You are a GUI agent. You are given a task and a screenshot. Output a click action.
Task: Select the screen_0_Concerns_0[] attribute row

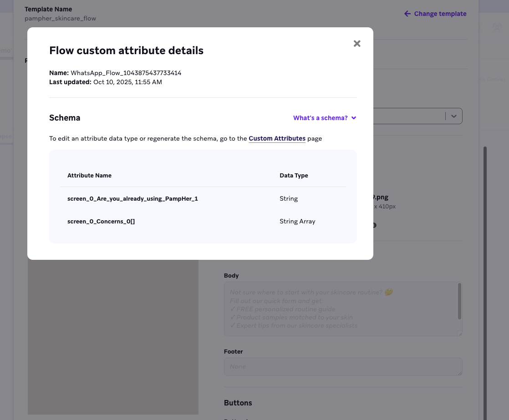102,221
